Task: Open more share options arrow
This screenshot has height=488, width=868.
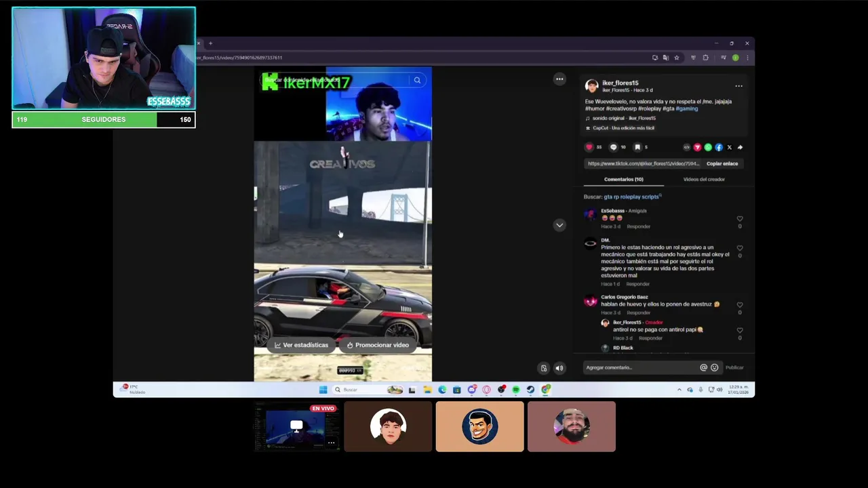Action: point(740,147)
